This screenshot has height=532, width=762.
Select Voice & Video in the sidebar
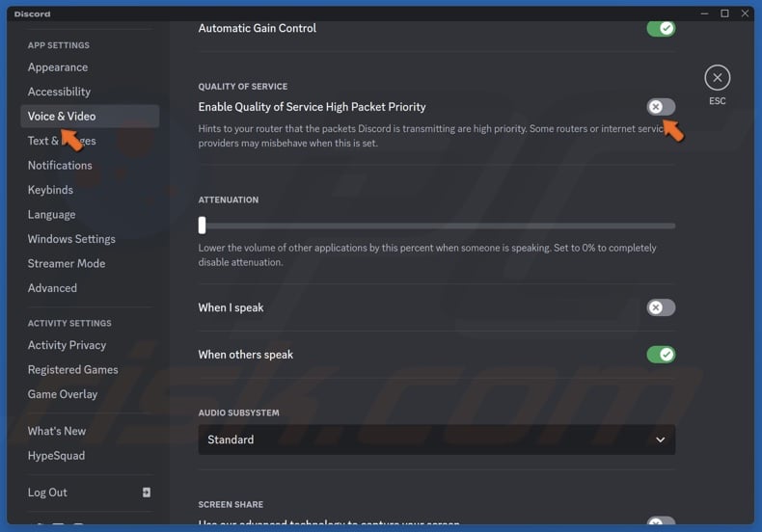click(x=90, y=117)
